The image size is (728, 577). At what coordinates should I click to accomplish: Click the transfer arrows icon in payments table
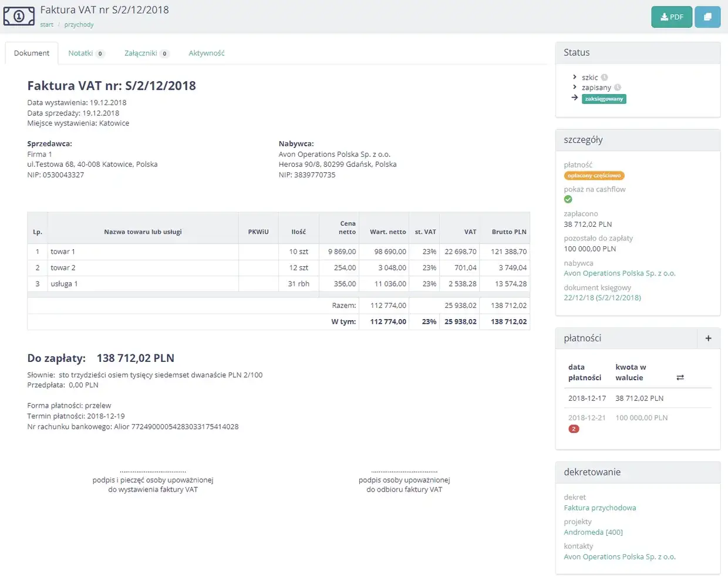click(680, 378)
